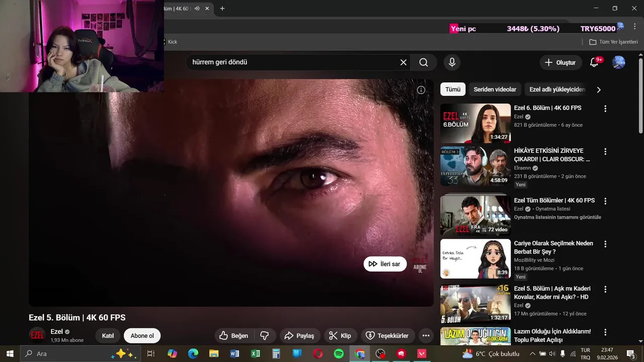This screenshot has height=362, width=644.
Task: Subscribe with Abone ol
Action: tap(142, 336)
